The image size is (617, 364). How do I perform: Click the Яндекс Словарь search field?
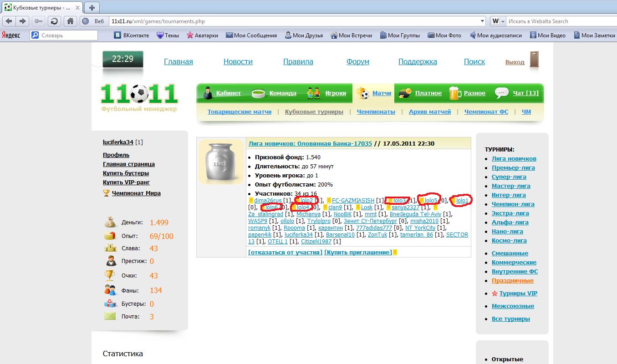pyautogui.click(x=68, y=35)
